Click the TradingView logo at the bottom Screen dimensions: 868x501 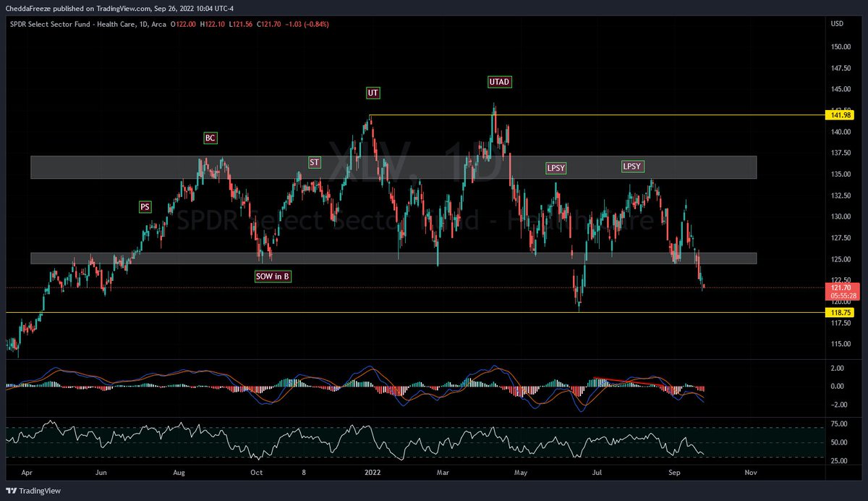pyautogui.click(x=35, y=490)
